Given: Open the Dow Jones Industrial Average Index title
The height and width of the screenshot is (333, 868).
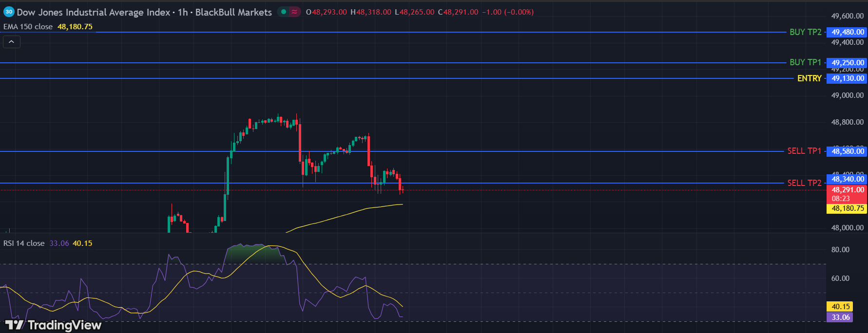Looking at the screenshot, I should pyautogui.click(x=94, y=12).
